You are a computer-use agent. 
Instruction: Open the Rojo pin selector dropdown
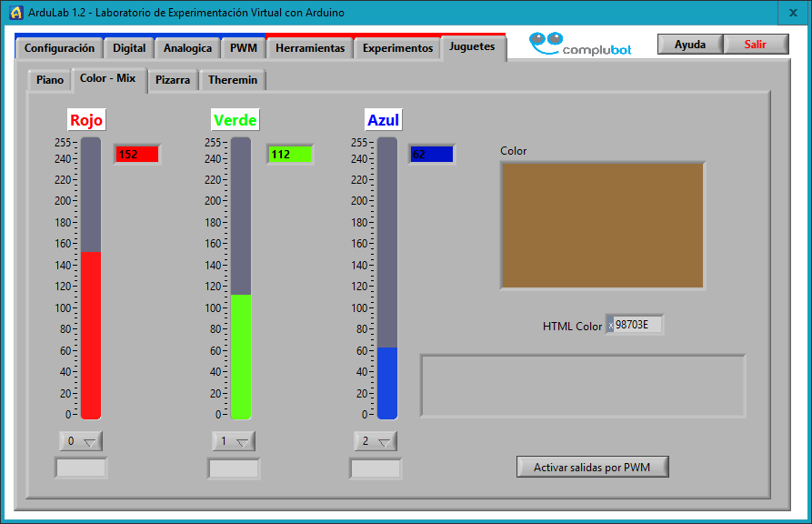pos(81,442)
